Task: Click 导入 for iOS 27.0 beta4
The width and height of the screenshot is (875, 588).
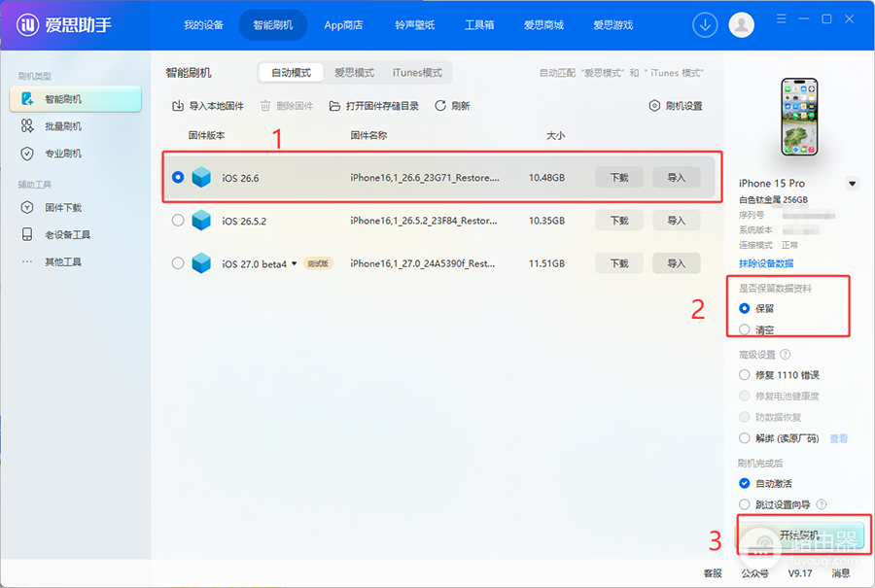Action: 676,263
